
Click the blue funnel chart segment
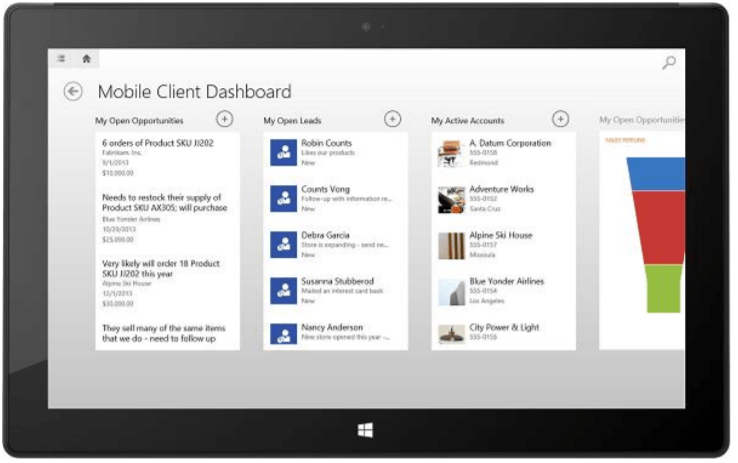(x=656, y=174)
